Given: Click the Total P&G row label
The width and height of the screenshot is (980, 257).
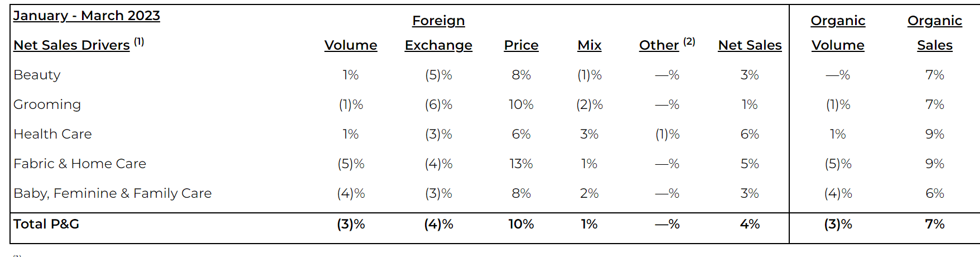Looking at the screenshot, I should coord(46,224).
